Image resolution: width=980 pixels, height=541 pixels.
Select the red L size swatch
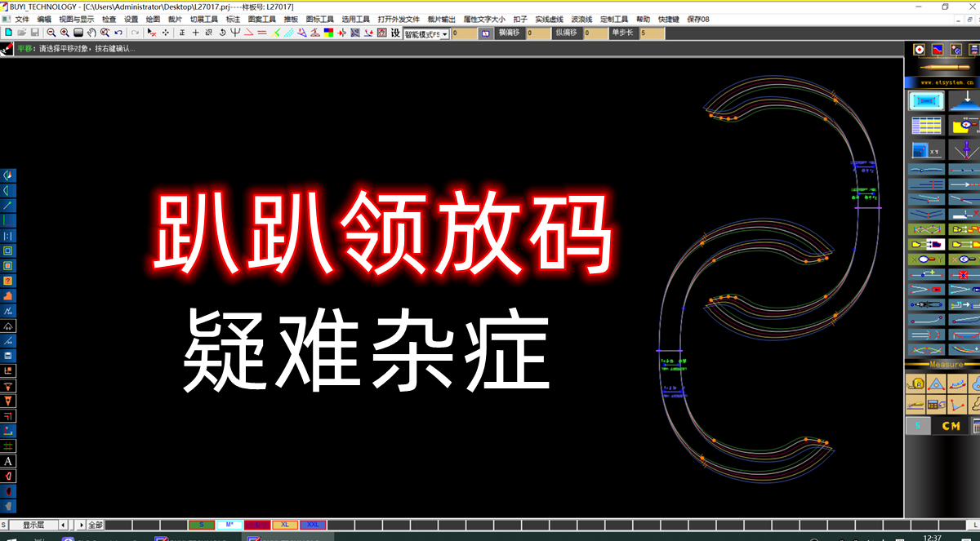pyautogui.click(x=257, y=525)
